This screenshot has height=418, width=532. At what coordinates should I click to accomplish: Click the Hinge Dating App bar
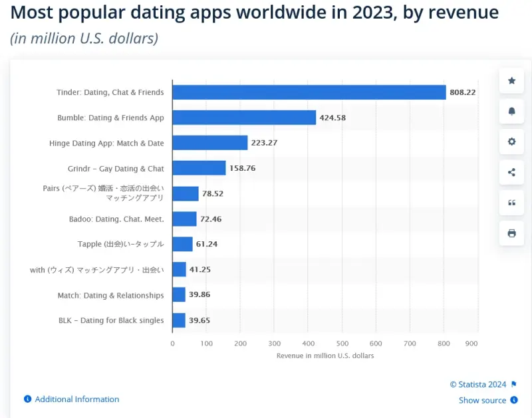[x=209, y=143]
